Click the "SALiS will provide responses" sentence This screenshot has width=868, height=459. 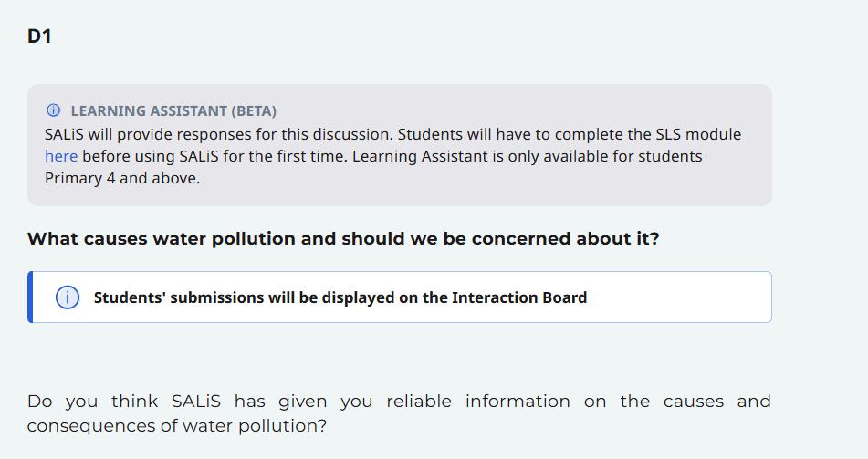(219, 134)
